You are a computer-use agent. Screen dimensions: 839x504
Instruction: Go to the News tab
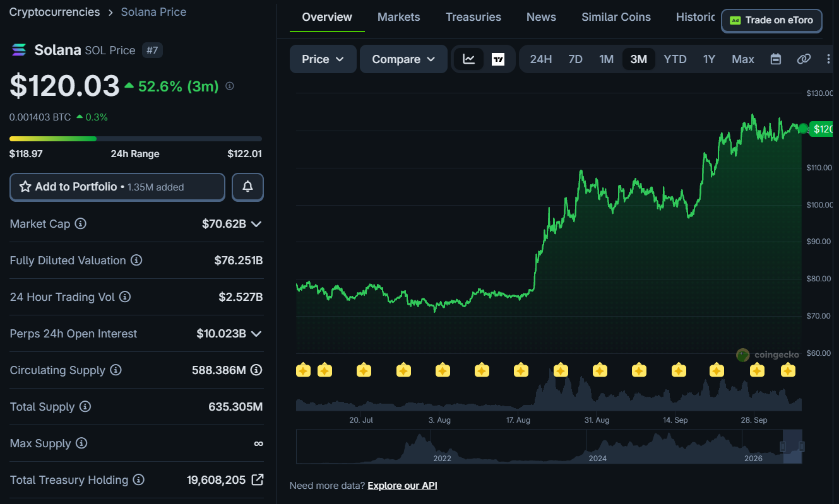coord(541,17)
